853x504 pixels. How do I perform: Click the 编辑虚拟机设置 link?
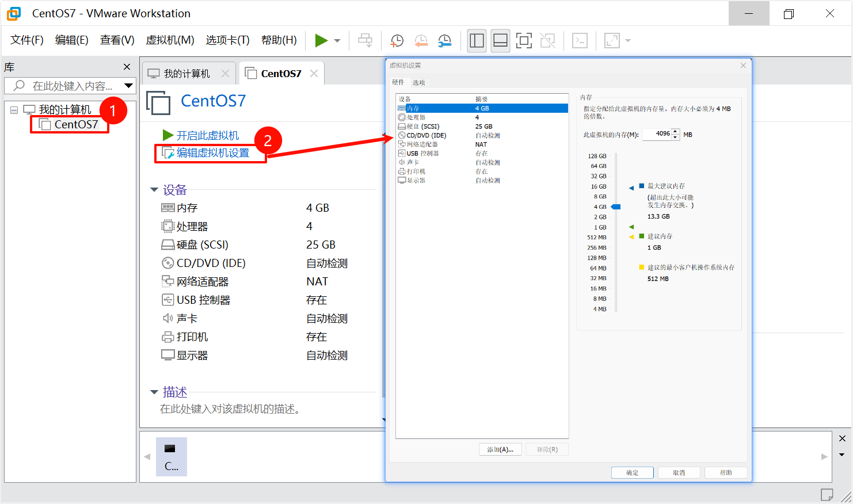point(213,152)
